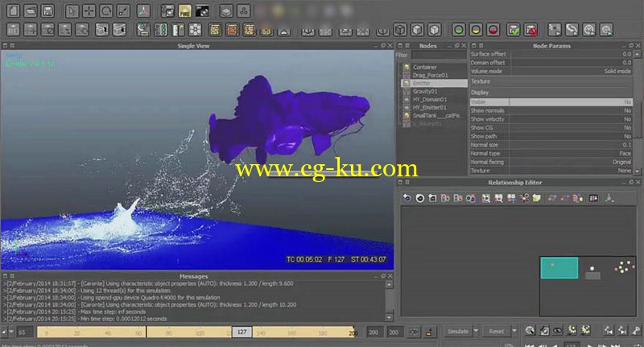This screenshot has width=644, height=347.
Task: Click the clock with play arrow icon
Action: point(589,30)
